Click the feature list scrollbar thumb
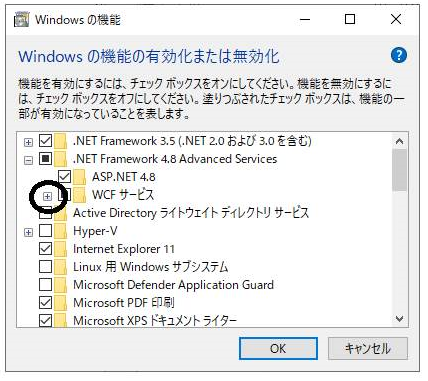 coord(399,170)
